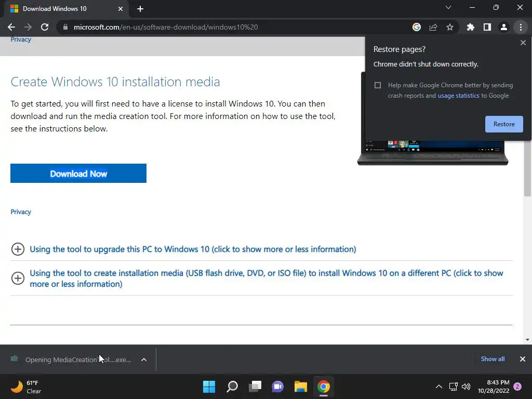Open Chrome three-dot menu
Screen dimensions: 532x399
[x=521, y=27]
